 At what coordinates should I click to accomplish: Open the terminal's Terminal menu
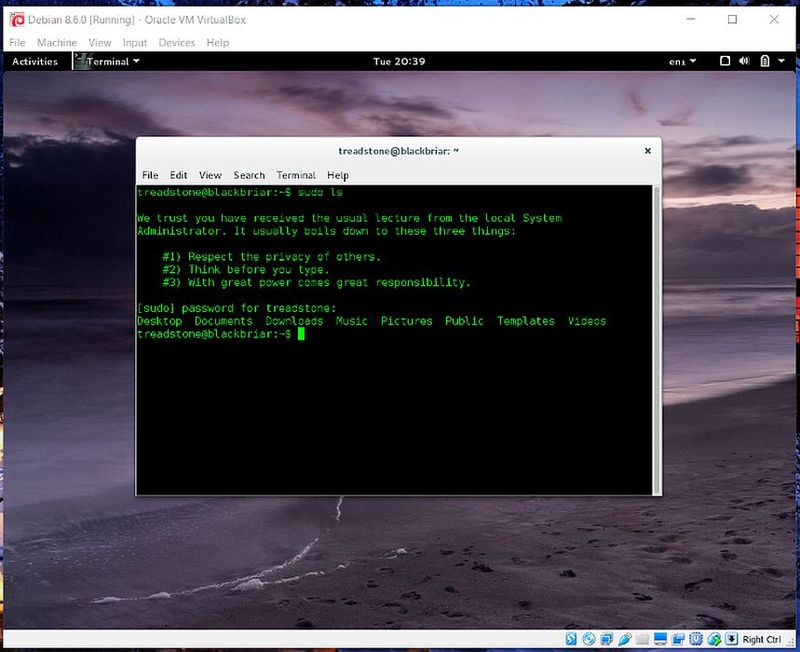(296, 175)
